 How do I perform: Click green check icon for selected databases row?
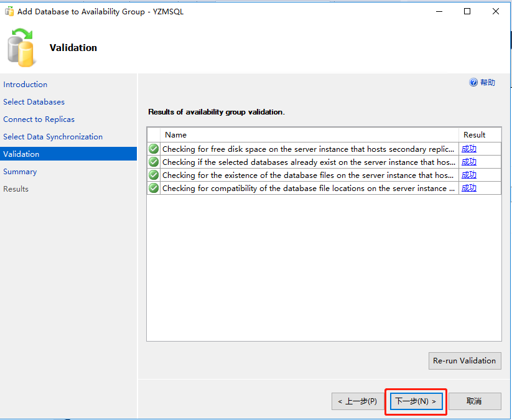click(154, 162)
